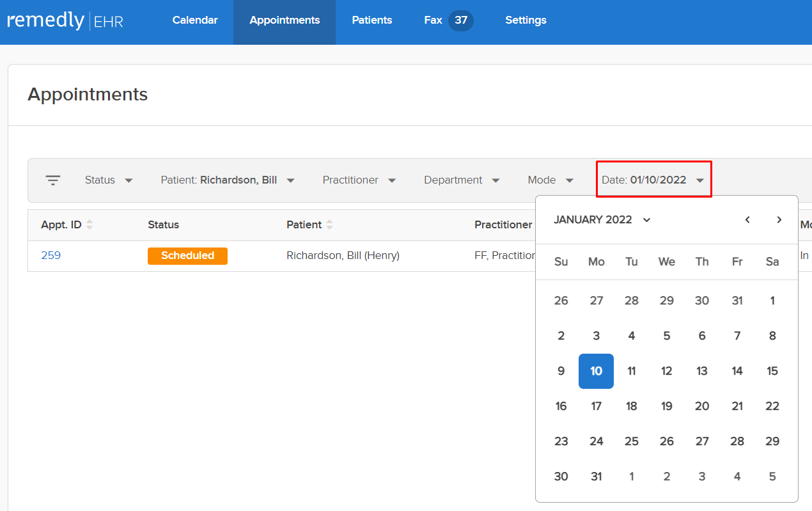Go to next month in calendar
Viewport: 812px width, 511px height.
tap(779, 219)
